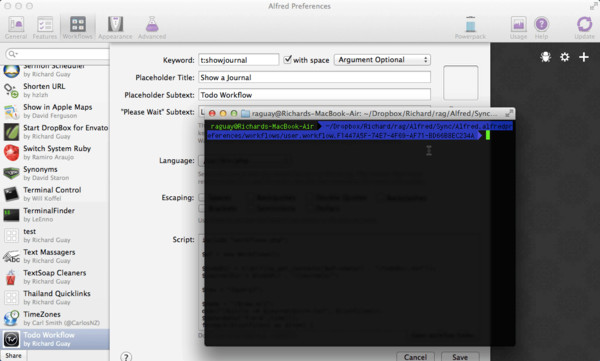Select the Shorten URL workflow
This screenshot has height=361, width=600.
55,90
